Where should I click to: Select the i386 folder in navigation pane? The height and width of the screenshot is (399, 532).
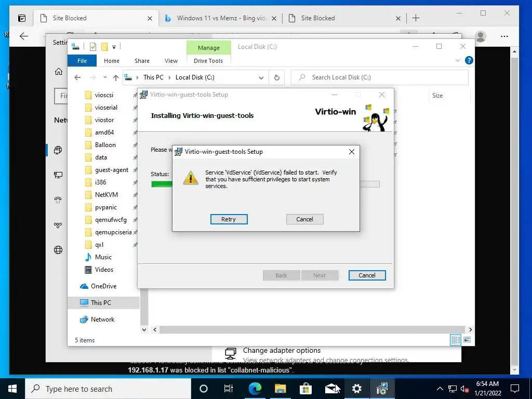tap(100, 182)
